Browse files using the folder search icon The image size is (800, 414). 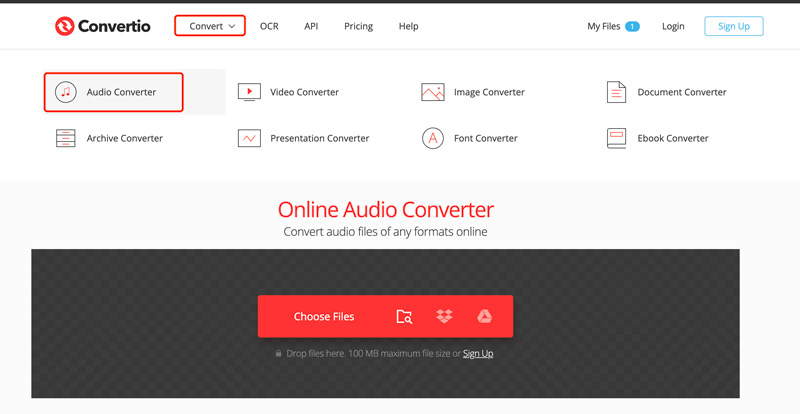pyautogui.click(x=404, y=317)
